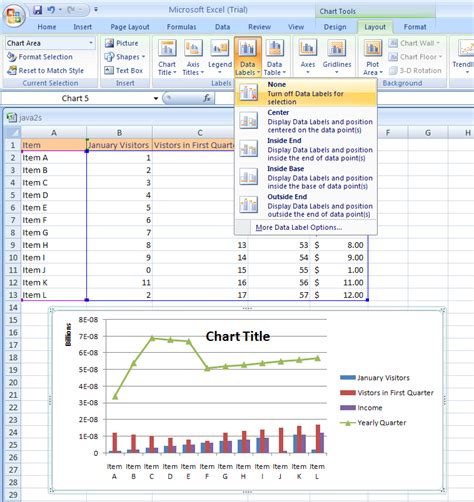
Task: Switch to the Insert tab
Action: click(82, 27)
